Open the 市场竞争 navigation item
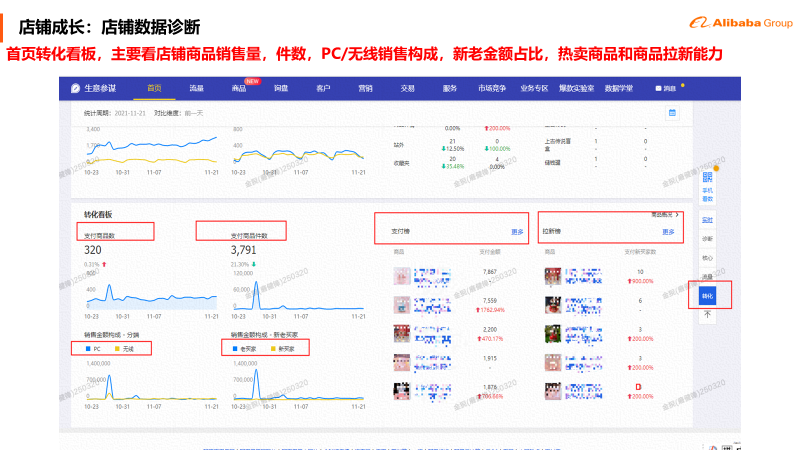This screenshot has height=450, width=800. [492, 89]
